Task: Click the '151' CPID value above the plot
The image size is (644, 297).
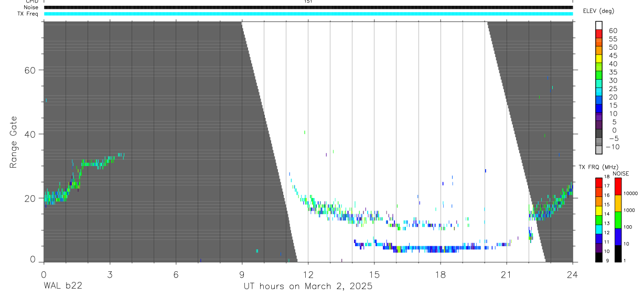Action: pyautogui.click(x=308, y=2)
